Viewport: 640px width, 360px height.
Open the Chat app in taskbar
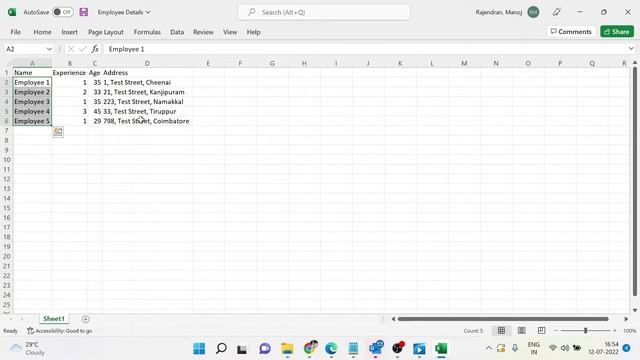pos(265,349)
